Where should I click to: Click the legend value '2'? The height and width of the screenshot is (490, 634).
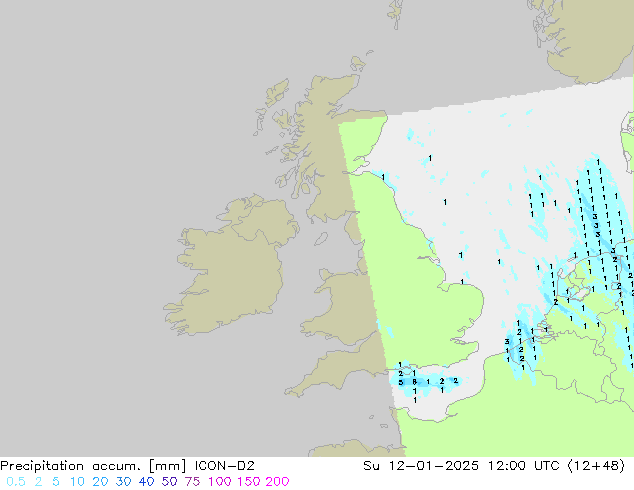[38, 482]
